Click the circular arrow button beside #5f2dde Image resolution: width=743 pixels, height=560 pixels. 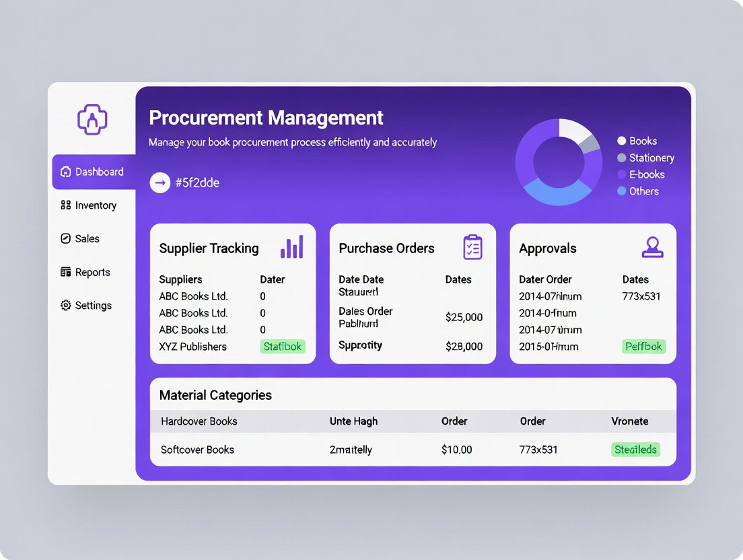point(160,182)
